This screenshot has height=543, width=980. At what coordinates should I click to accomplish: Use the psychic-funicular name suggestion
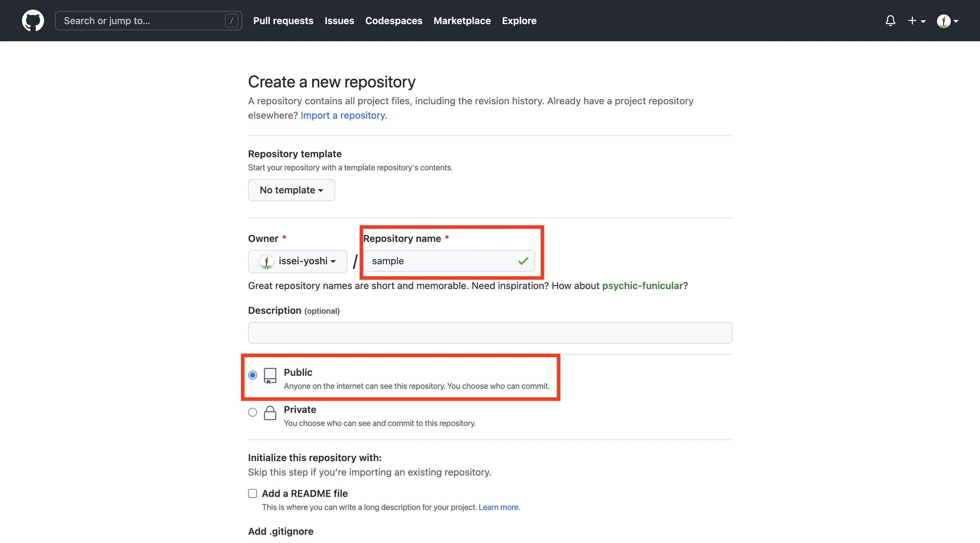point(642,286)
